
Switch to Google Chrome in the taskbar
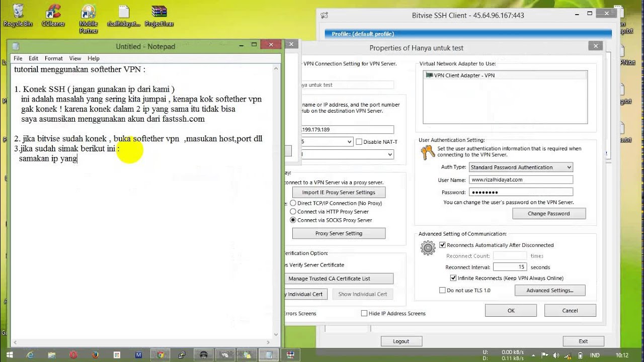coord(160,355)
